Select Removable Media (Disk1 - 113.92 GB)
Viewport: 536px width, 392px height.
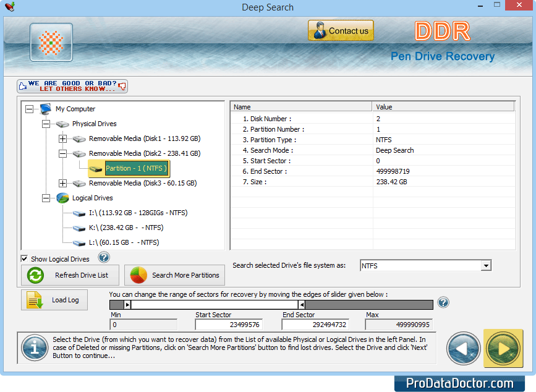145,138
